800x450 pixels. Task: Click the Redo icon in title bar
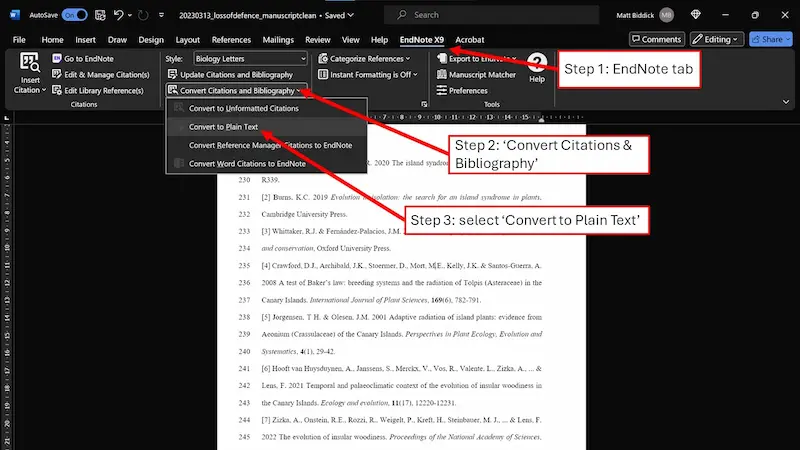click(x=143, y=15)
